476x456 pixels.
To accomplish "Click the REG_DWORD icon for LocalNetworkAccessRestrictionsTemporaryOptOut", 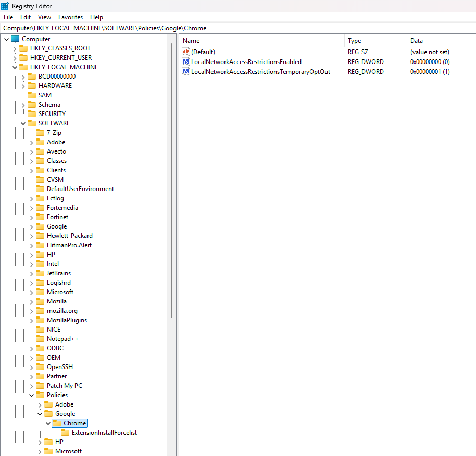I will pyautogui.click(x=186, y=71).
